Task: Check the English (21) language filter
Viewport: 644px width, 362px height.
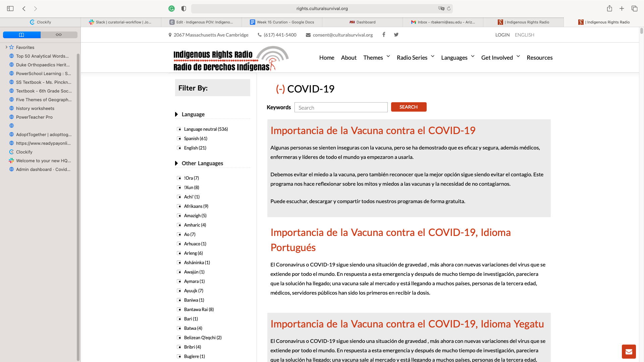Action: point(179,148)
